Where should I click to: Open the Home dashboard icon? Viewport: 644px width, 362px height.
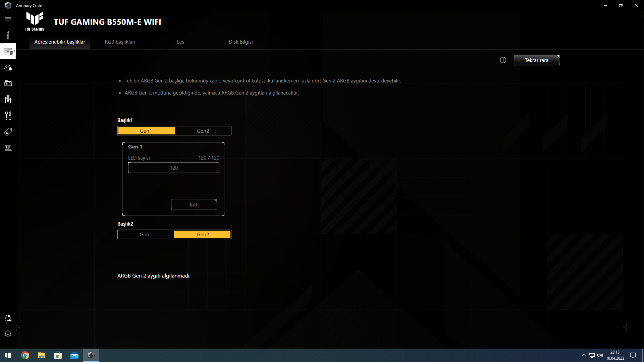tap(8, 35)
